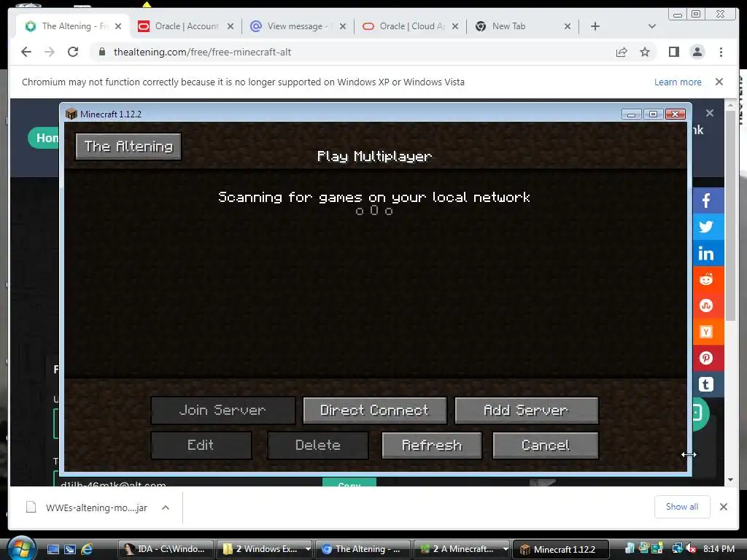Share page via Pinterest sidebar icon
Viewport: 747px width, 560px height.
point(707,357)
